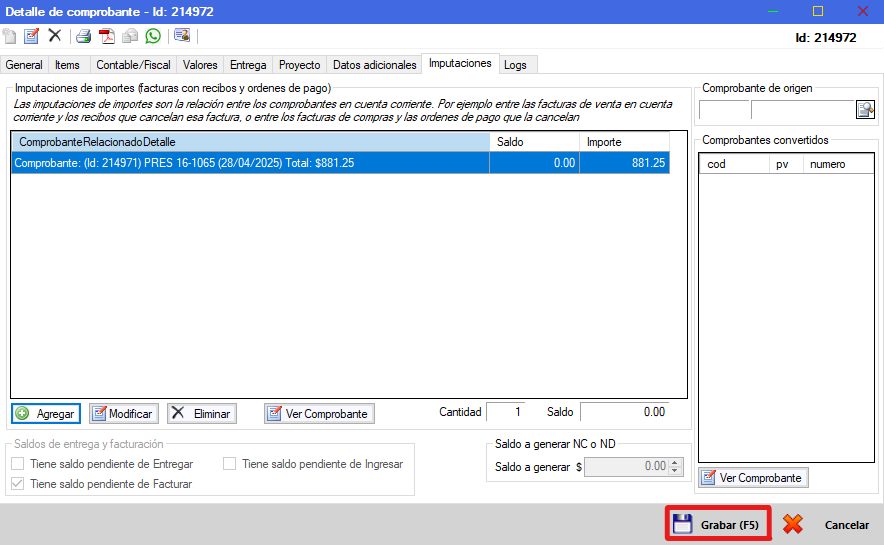
Task: Save with the Grabar (F5) button
Action: click(718, 524)
